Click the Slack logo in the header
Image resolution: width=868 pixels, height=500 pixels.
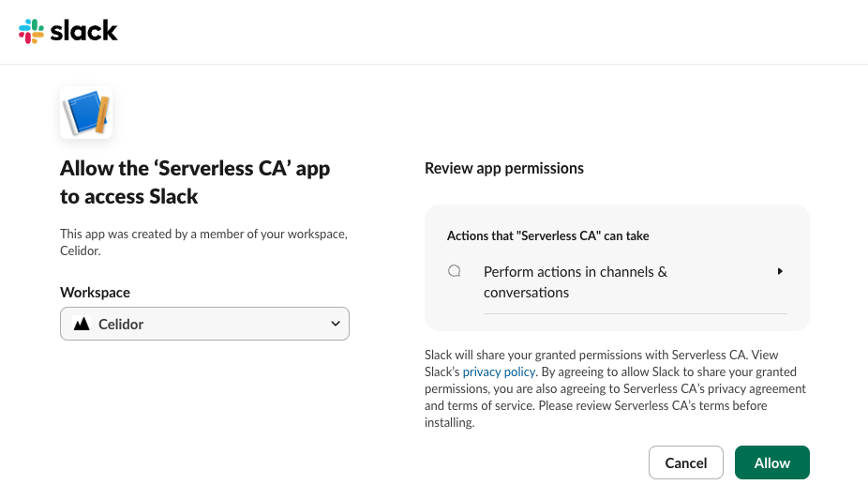coord(68,31)
